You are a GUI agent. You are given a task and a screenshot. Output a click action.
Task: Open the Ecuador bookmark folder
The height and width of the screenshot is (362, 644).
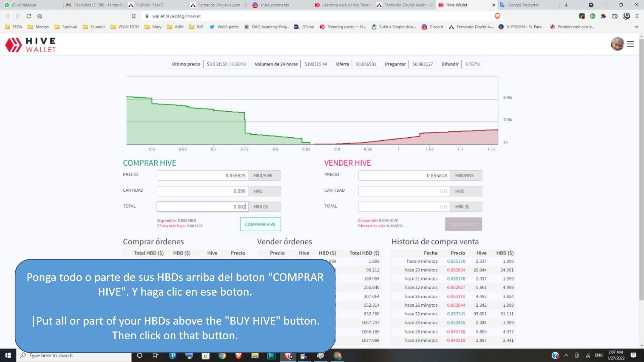[94, 27]
